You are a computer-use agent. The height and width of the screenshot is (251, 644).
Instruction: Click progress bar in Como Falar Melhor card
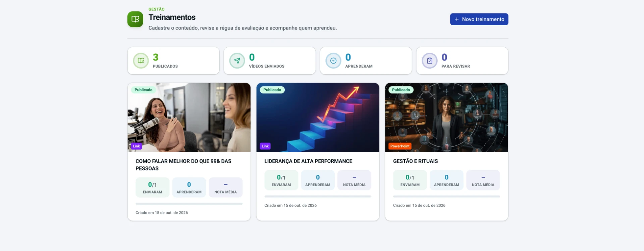189,204
